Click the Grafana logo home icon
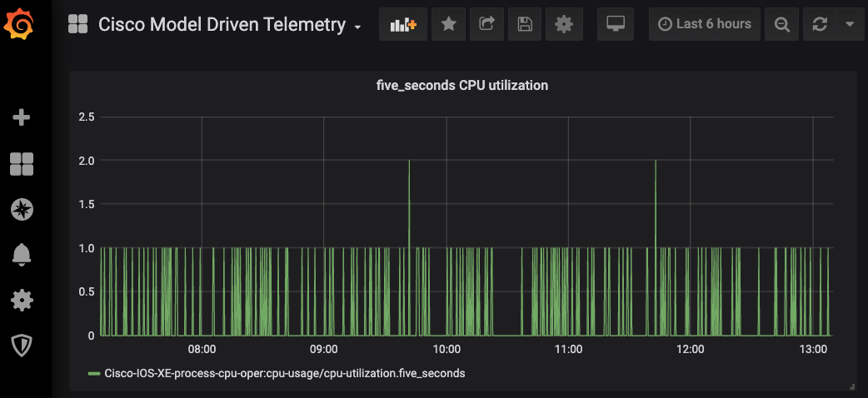 coord(20,25)
